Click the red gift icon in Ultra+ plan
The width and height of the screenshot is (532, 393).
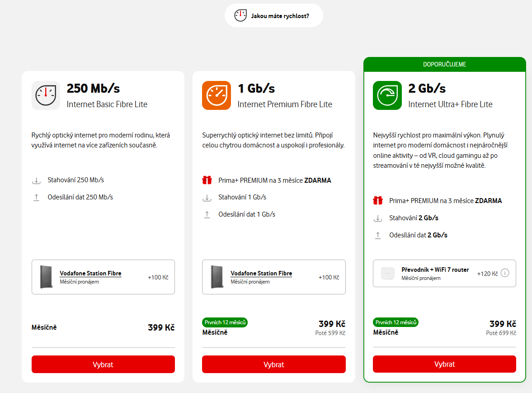click(x=378, y=201)
